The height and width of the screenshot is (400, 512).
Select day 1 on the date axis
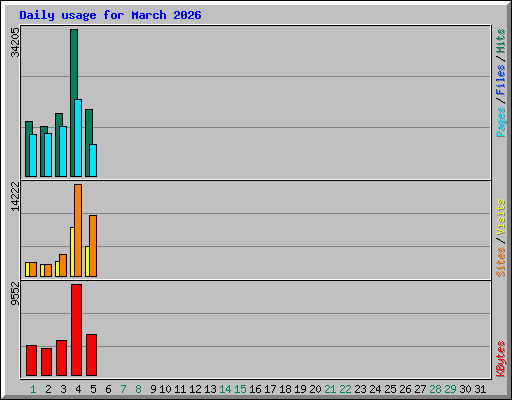tap(33, 389)
